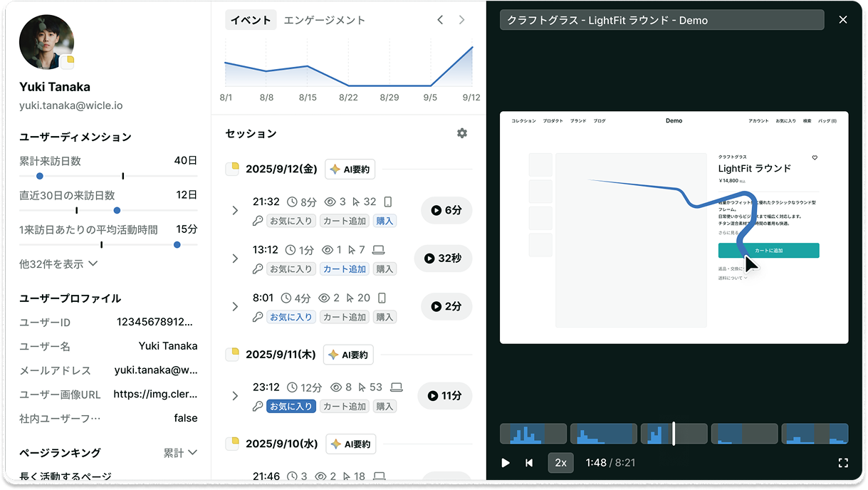Toggle お気に入り tag in 8:01 session
868x490 pixels.
[291, 317]
